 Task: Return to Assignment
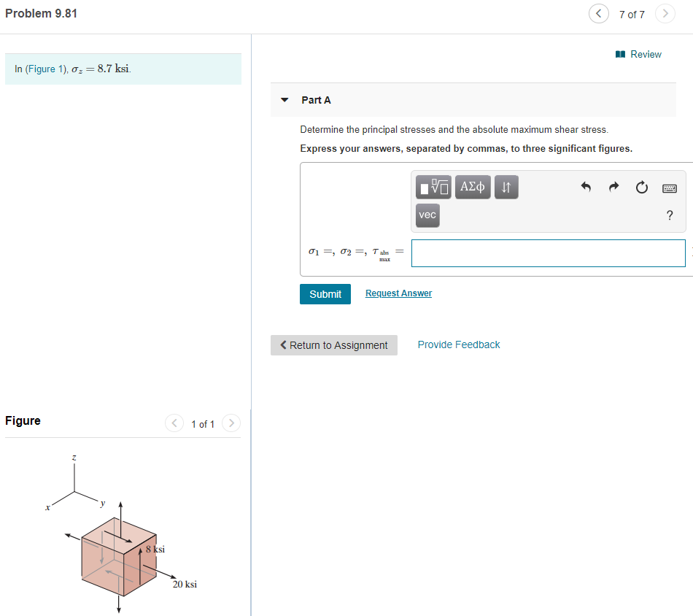(x=333, y=344)
